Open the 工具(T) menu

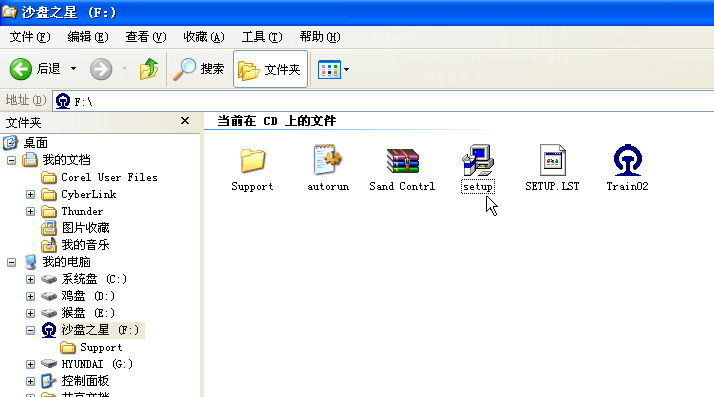[x=262, y=37]
